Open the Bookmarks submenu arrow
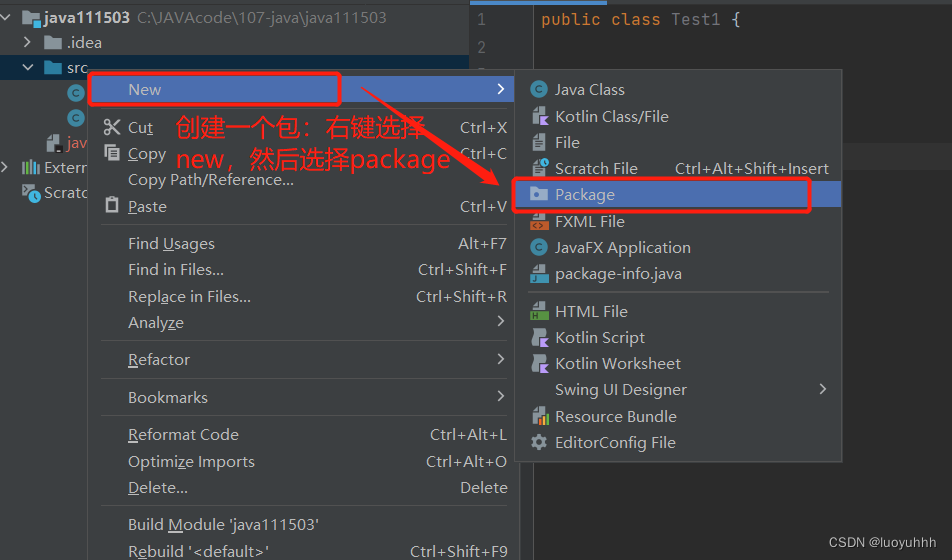Viewport: 952px width, 560px height. (x=500, y=396)
